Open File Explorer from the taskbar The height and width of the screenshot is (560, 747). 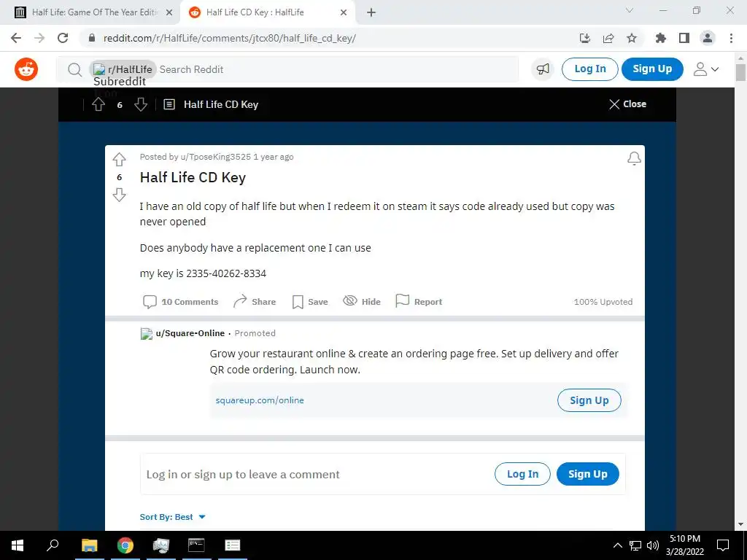pos(89,545)
